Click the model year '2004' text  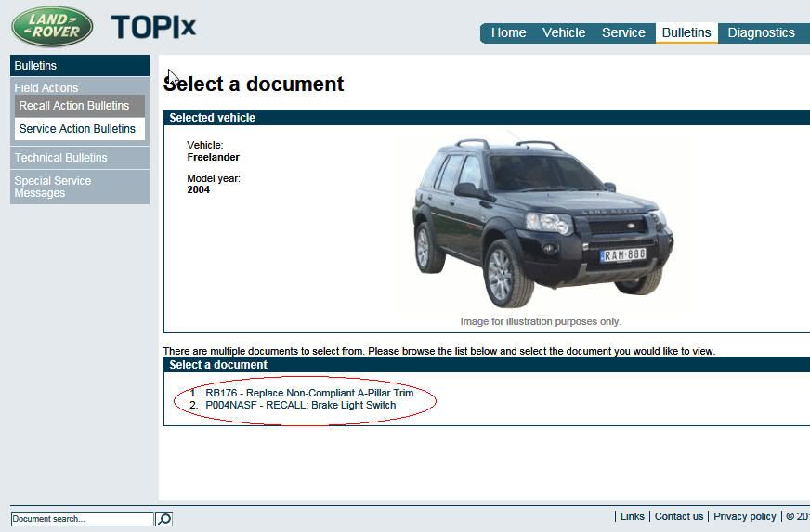coord(199,189)
